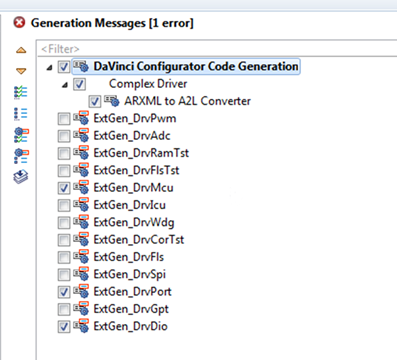Click the ExtGen_DrvFlsTst generator icon
This screenshot has height=360, width=397.
(81, 170)
